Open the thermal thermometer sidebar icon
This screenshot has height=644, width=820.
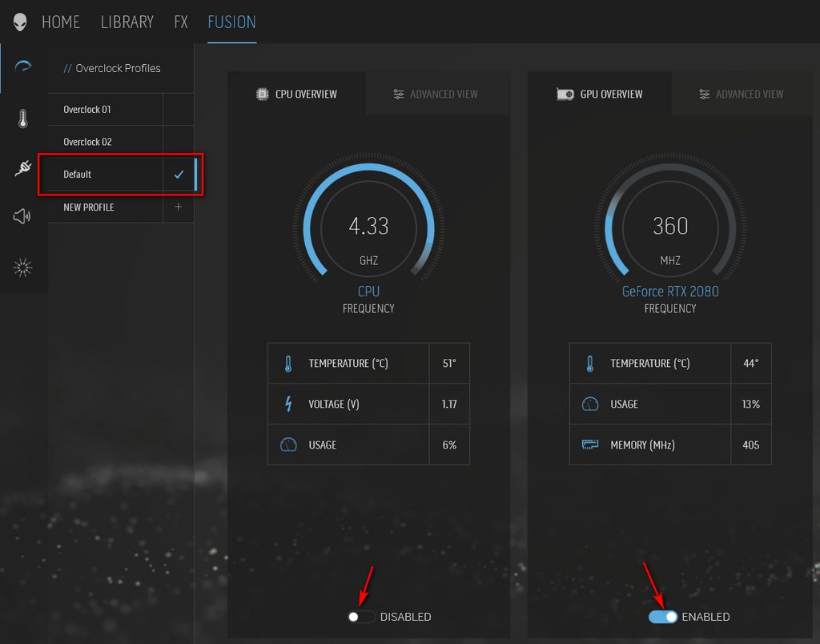coord(23,119)
